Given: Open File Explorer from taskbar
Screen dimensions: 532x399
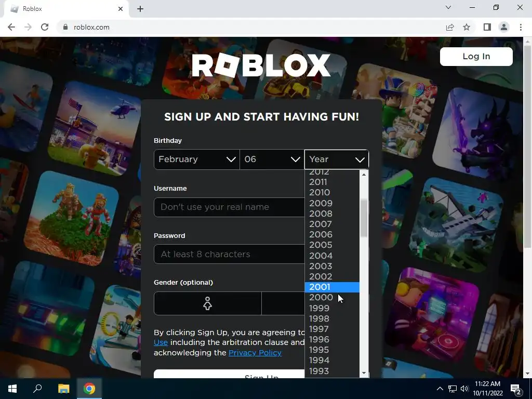Looking at the screenshot, I should 63,389.
